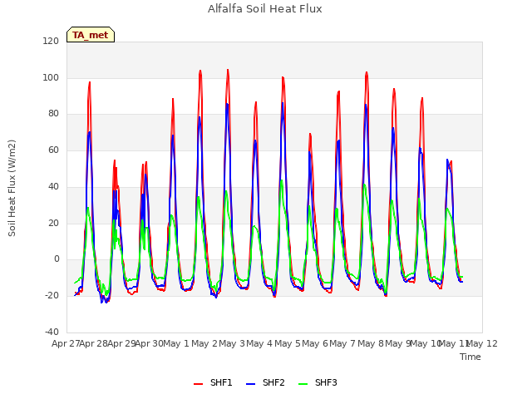Click the May 7 x-axis date label
Screen dimensions: 532x399
coord(342,343)
